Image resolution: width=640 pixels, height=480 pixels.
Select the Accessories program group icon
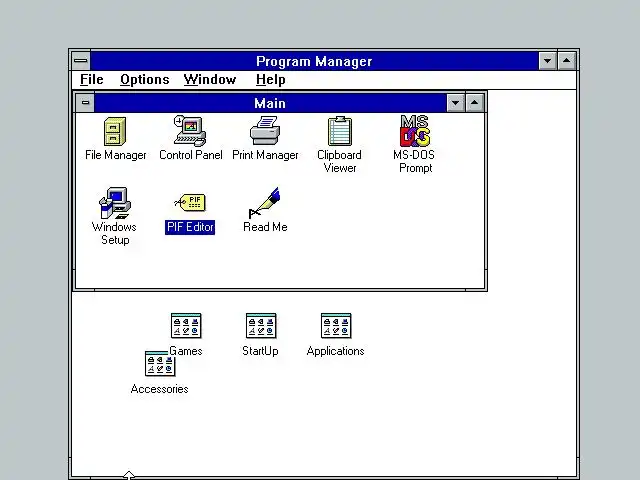point(160,364)
